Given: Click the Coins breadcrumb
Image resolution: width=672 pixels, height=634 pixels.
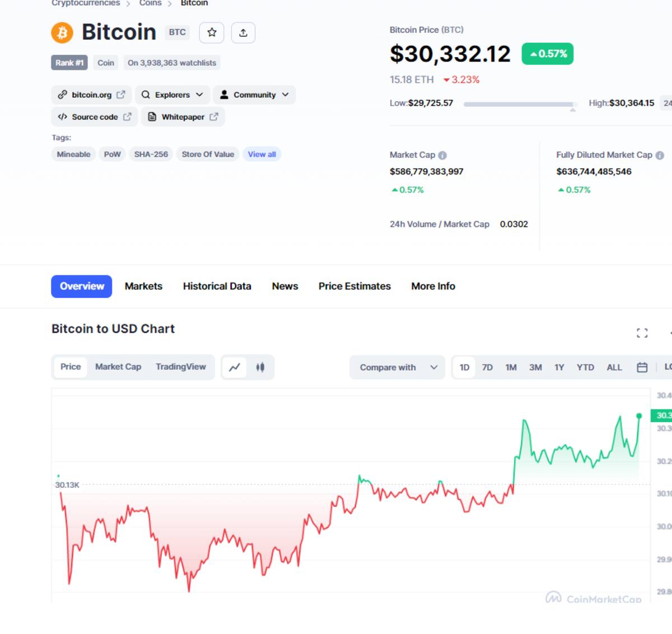Looking at the screenshot, I should (150, 3).
